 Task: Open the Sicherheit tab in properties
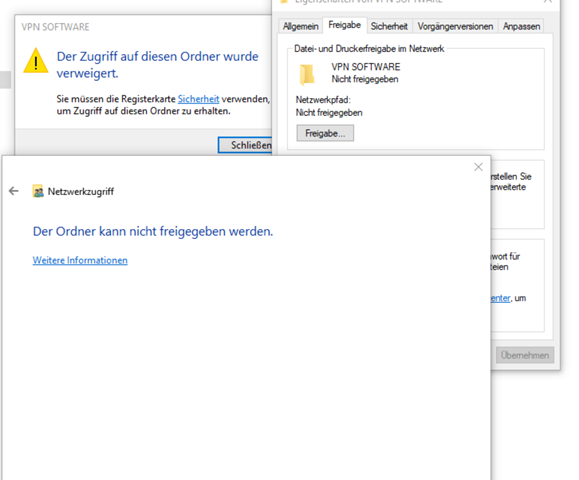click(389, 26)
